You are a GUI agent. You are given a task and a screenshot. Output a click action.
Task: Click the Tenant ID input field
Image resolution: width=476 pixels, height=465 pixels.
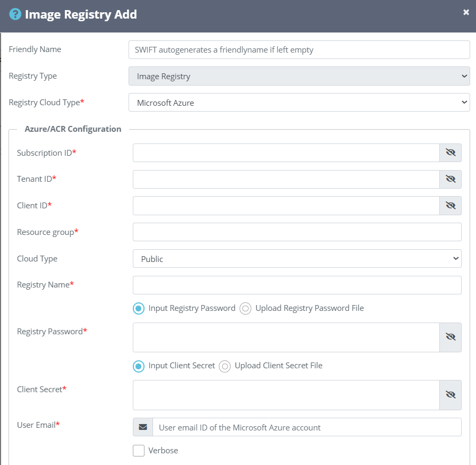tap(286, 179)
